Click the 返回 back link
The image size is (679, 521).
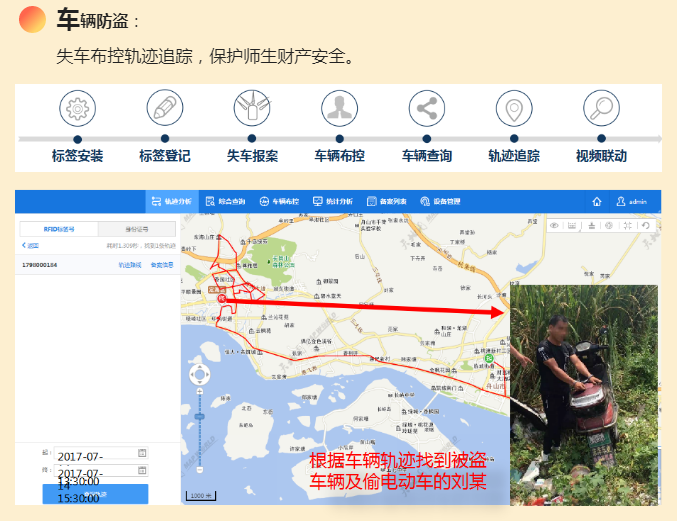point(31,245)
